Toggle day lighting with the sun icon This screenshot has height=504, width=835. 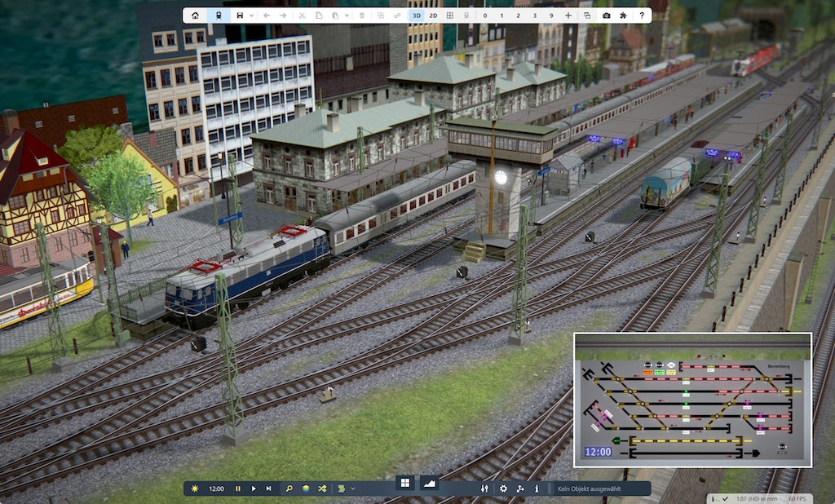(x=194, y=489)
